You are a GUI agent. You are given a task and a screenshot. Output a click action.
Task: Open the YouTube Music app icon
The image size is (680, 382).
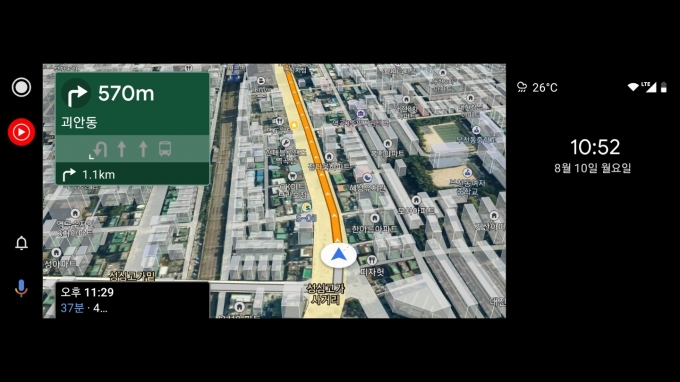(x=21, y=132)
